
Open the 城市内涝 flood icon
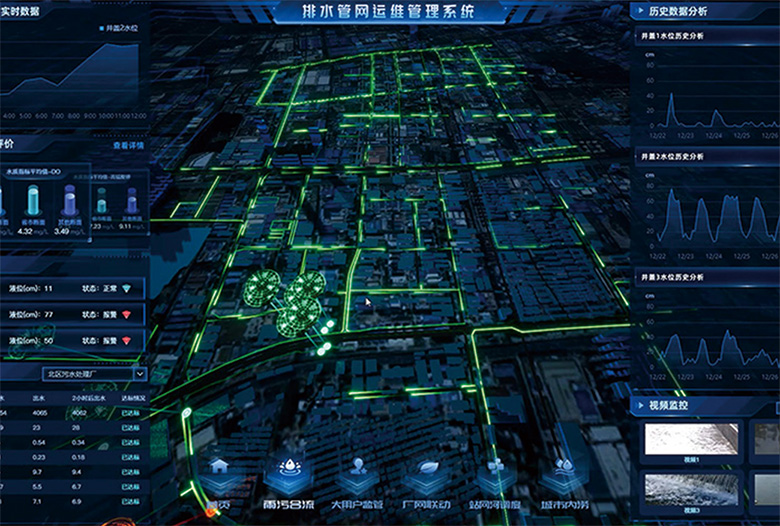[565, 467]
